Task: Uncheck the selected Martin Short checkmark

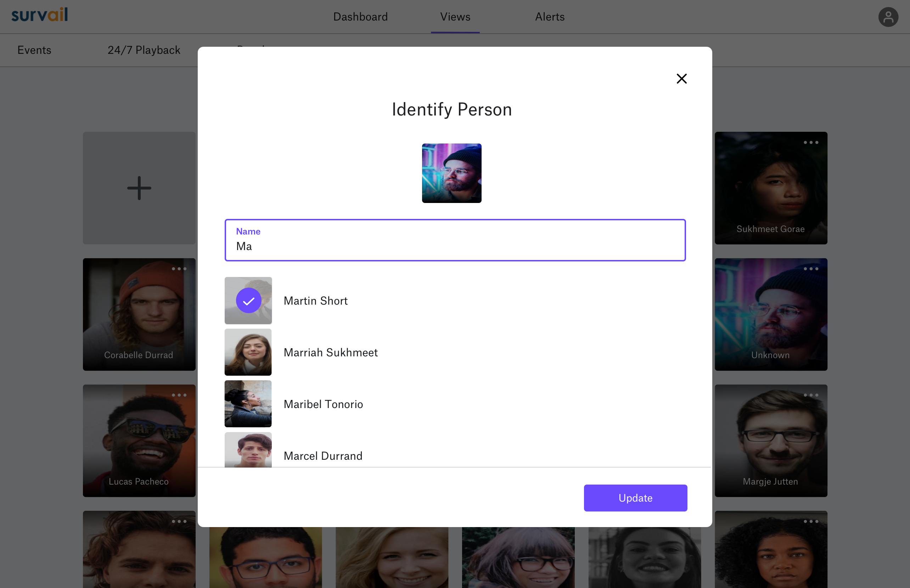Action: pyautogui.click(x=249, y=300)
